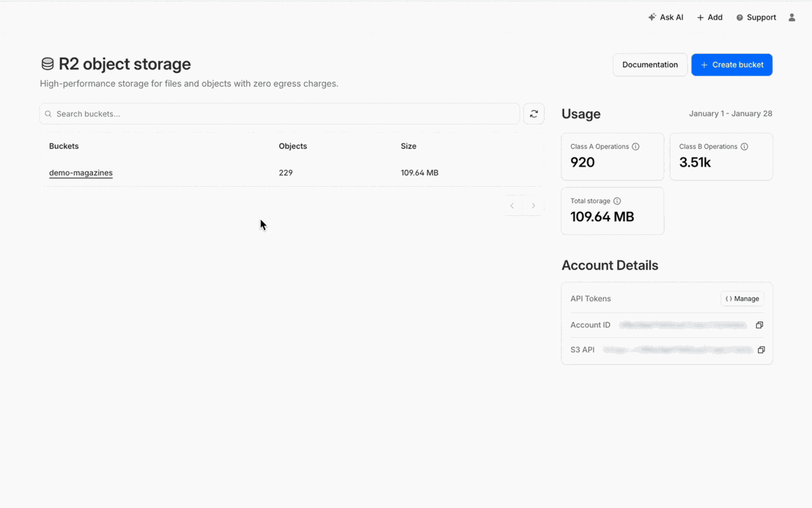This screenshot has width=812, height=508.
Task: Click the R2 database stack icon
Action: pyautogui.click(x=48, y=64)
